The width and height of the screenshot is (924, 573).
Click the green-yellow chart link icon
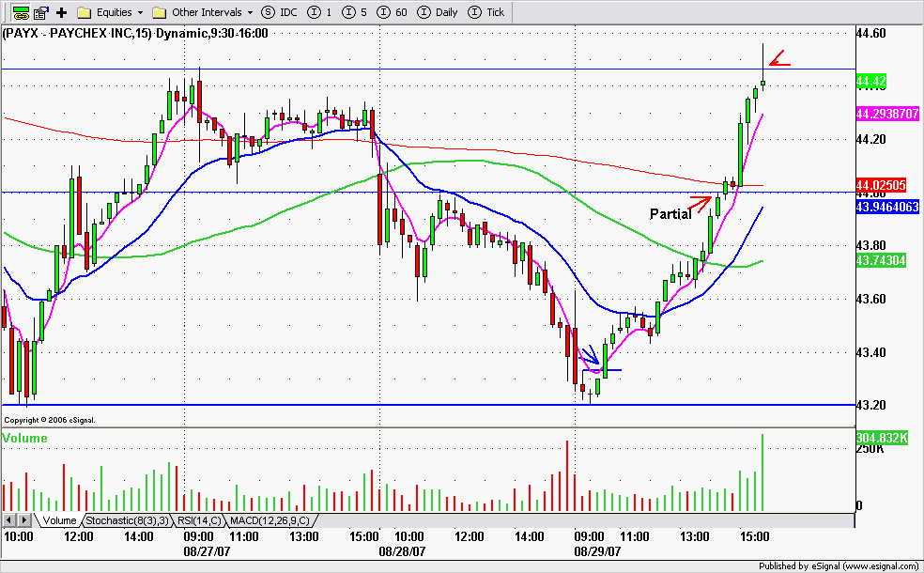(21, 12)
